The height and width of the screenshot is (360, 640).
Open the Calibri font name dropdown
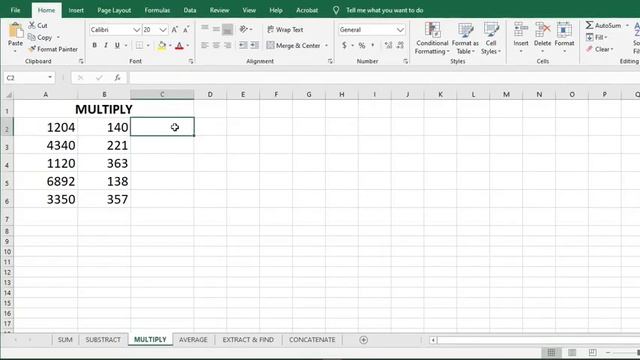pos(136,30)
